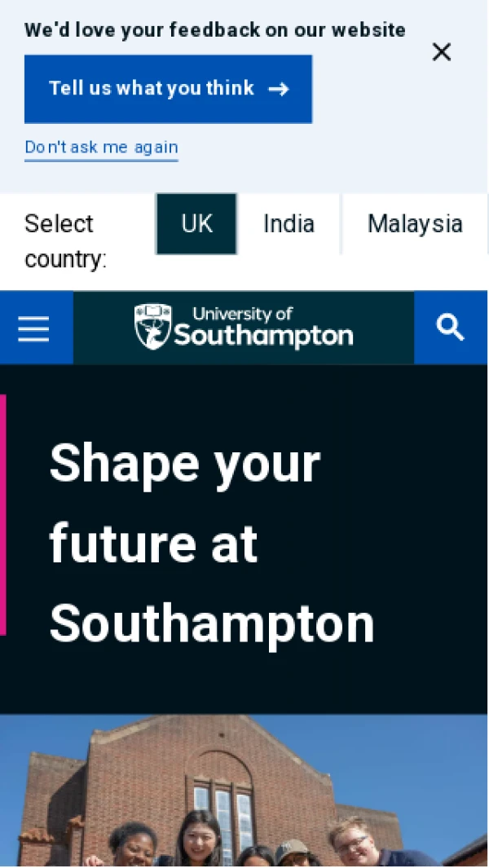Choose Malaysia from the country selector

pyautogui.click(x=415, y=223)
